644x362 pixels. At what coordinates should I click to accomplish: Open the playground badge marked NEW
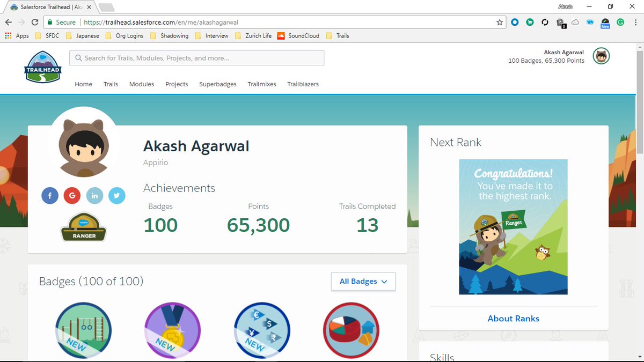tap(83, 330)
